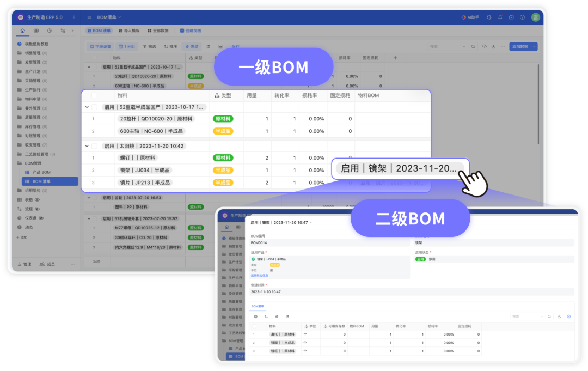Click the notification bell icon in header
Image resolution: width=588 pixels, height=371 pixels.
tap(500, 17)
